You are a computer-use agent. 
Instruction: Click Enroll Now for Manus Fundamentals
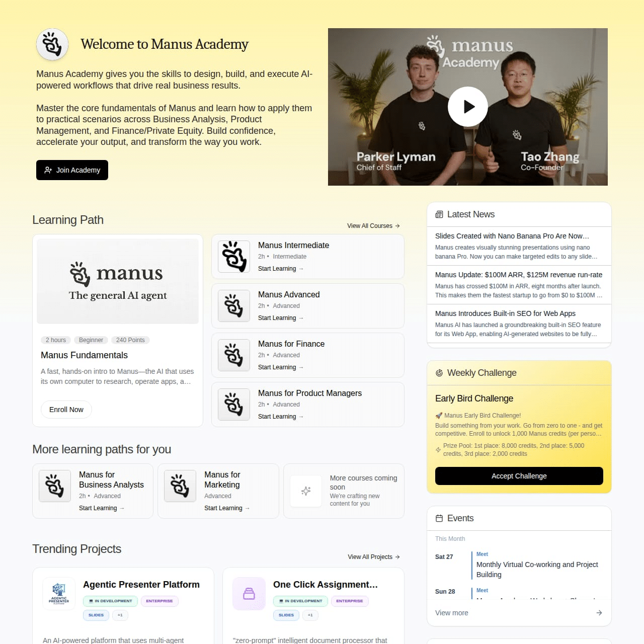(66, 410)
